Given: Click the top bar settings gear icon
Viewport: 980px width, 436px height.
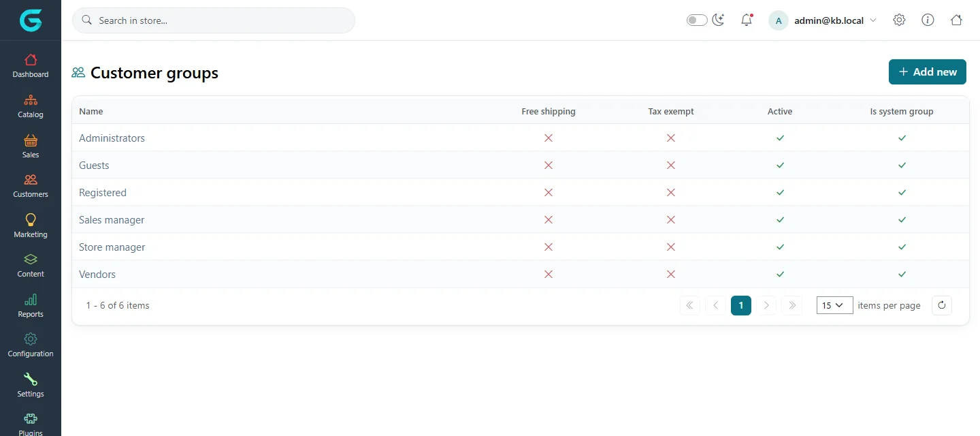Looking at the screenshot, I should click(899, 20).
